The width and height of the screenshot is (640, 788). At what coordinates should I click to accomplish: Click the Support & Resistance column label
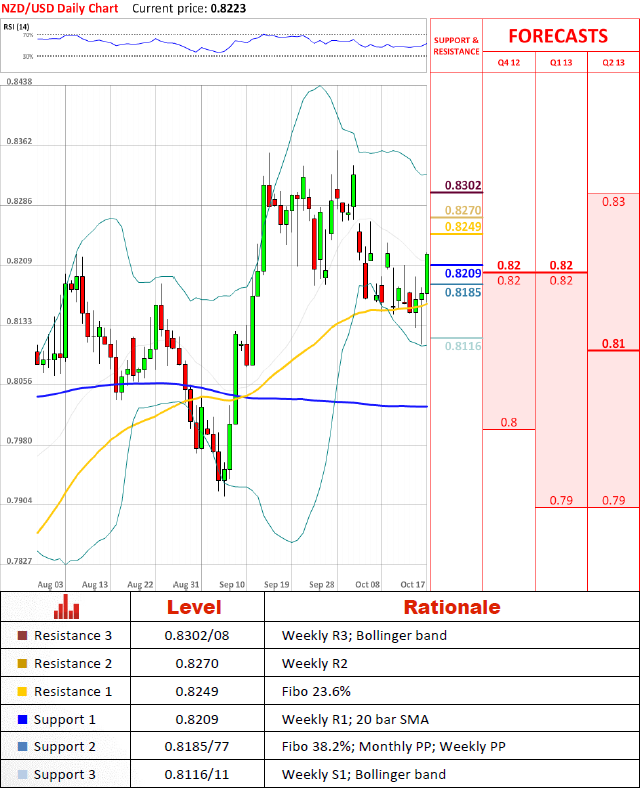[x=455, y=45]
